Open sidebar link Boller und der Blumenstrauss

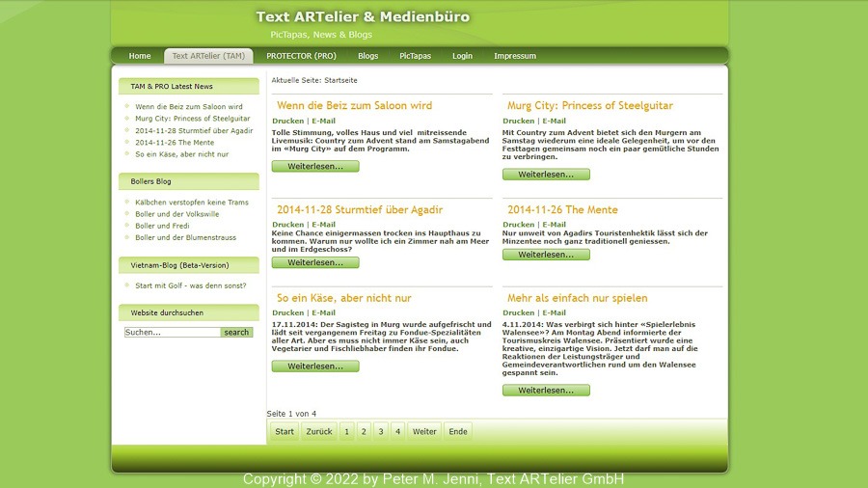point(185,237)
